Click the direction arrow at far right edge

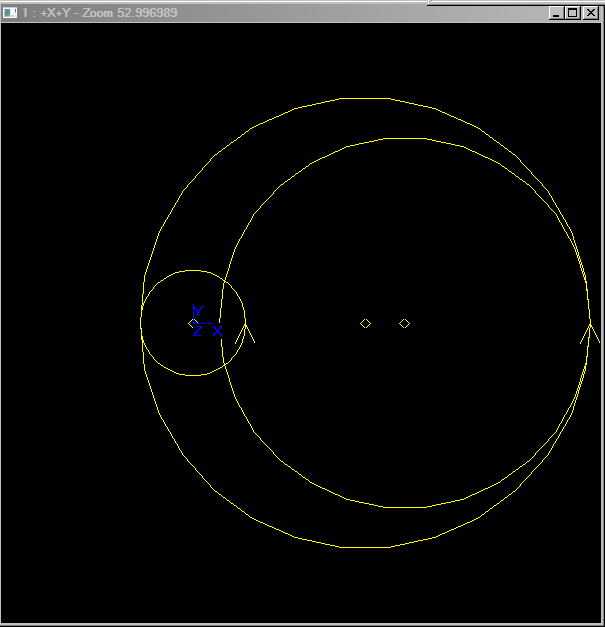coord(589,331)
